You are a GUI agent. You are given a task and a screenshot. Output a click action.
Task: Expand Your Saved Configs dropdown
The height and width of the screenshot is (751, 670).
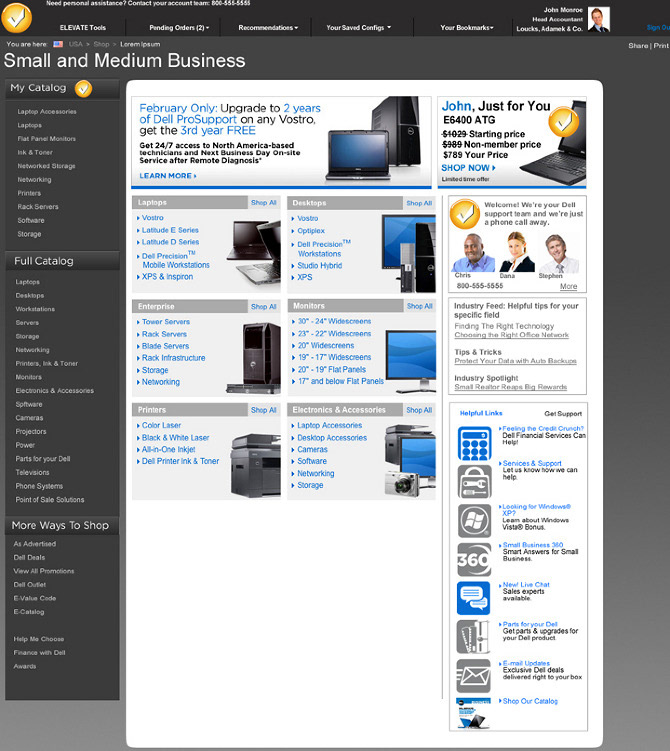click(359, 28)
